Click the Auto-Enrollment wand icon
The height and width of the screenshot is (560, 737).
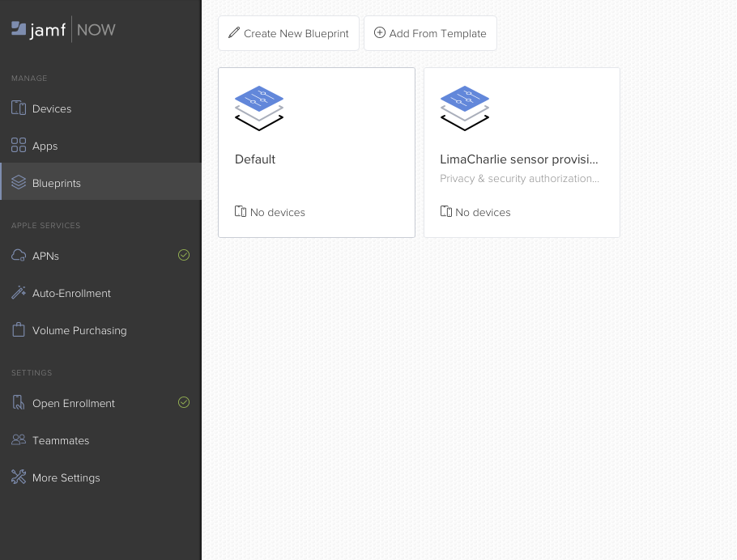click(19, 293)
